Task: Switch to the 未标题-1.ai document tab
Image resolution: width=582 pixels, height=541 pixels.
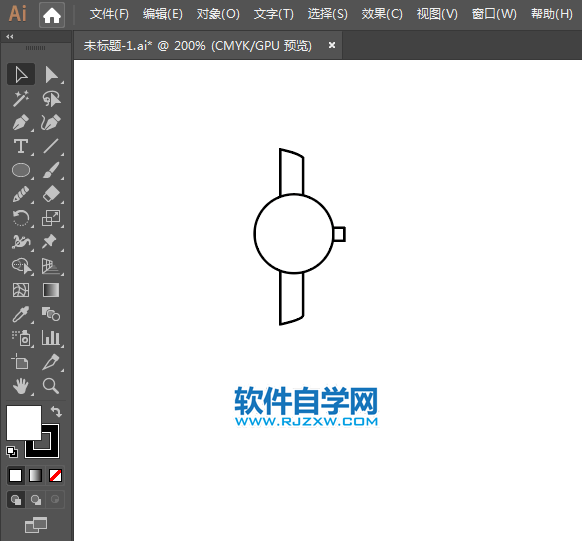Action: point(197,46)
